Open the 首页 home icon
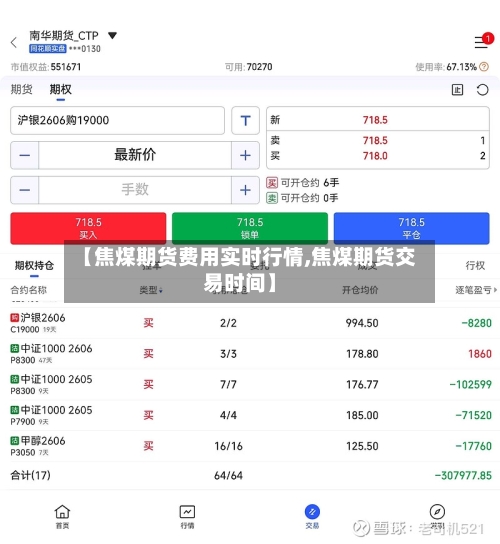500x544 pixels. [62, 517]
